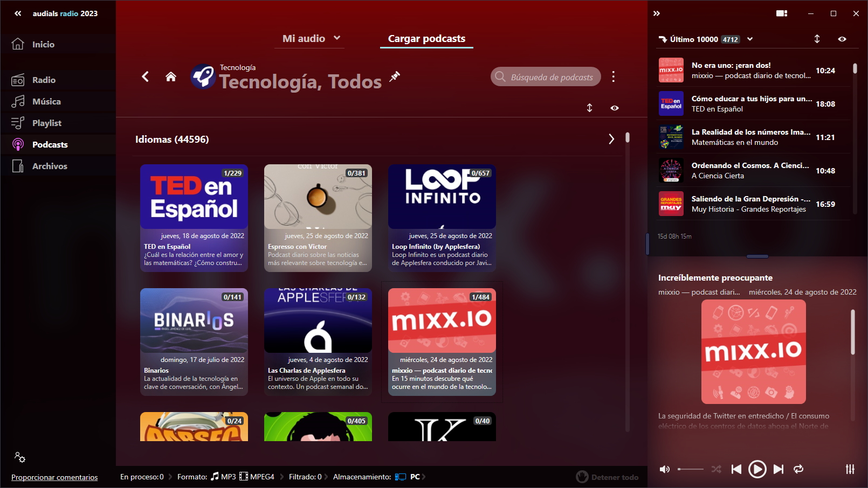The image size is (868, 488).
Task: Select track 'Cómo educar a tus hijos'
Action: point(754,103)
